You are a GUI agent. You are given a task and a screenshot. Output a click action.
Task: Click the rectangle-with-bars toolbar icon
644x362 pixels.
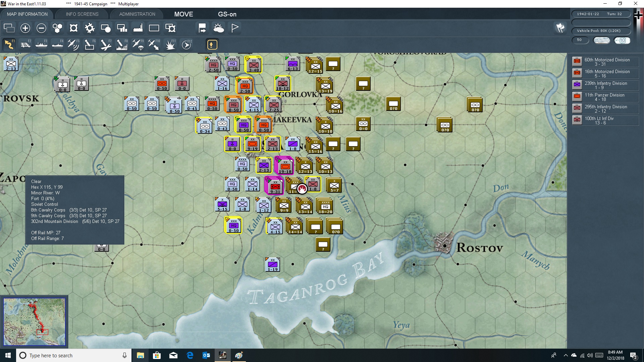[122, 28]
